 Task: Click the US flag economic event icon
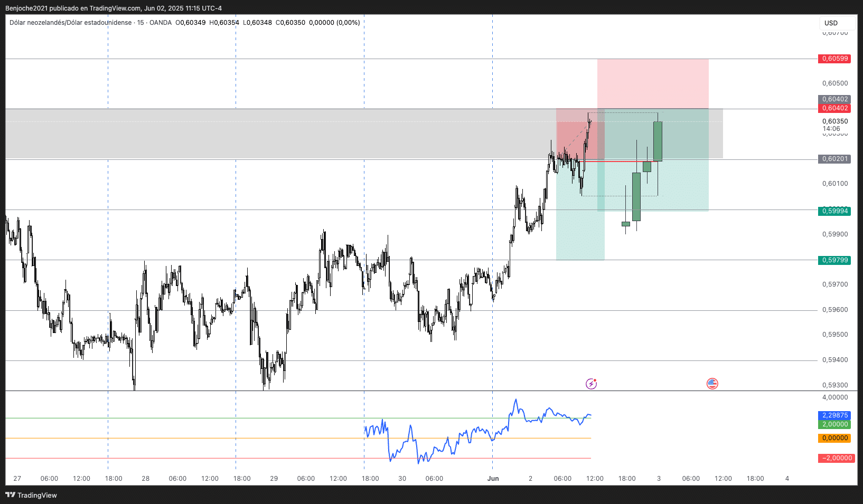point(712,384)
